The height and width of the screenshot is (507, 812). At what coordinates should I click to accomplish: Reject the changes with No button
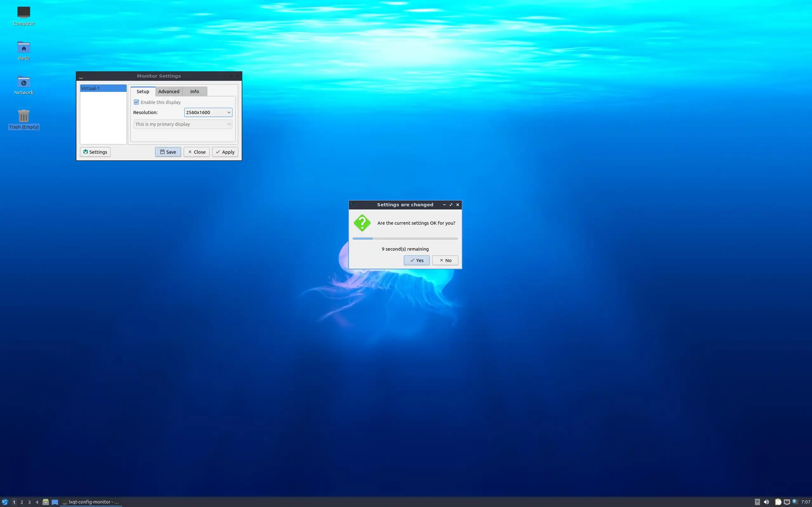445,260
